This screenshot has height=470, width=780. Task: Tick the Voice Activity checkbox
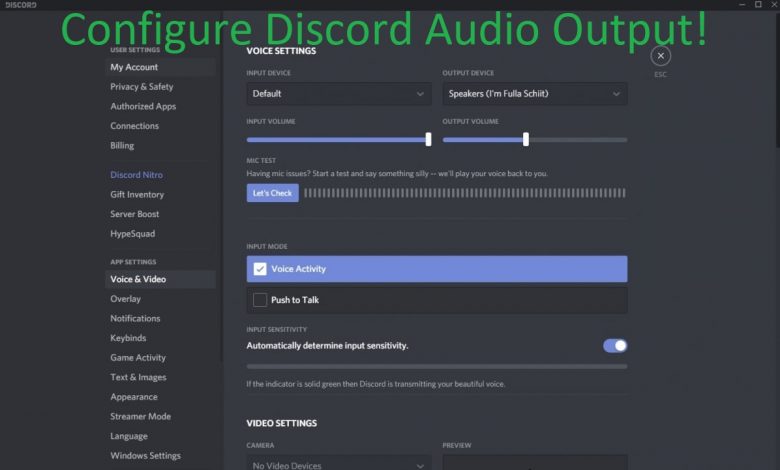[x=260, y=269]
